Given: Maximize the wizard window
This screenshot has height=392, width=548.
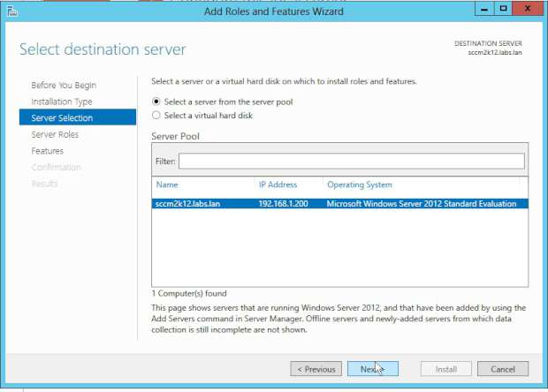Looking at the screenshot, I should (502, 8).
